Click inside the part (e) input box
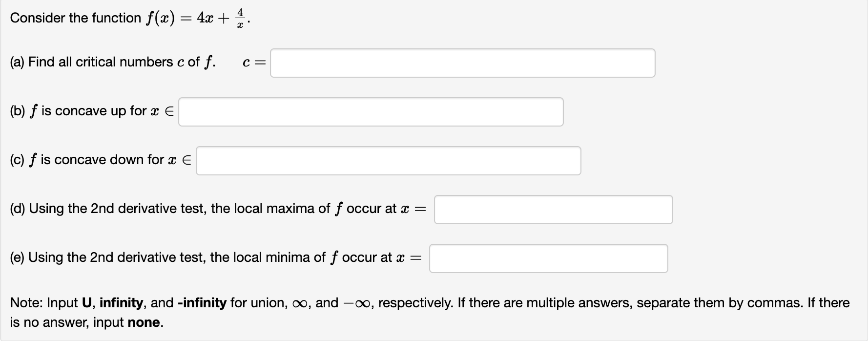The height and width of the screenshot is (341, 868). click(548, 258)
